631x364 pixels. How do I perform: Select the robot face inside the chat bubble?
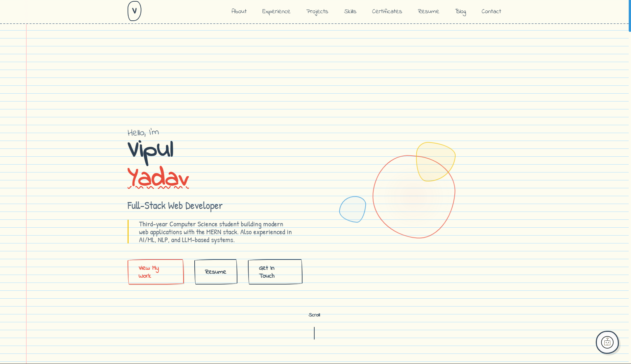pos(607,342)
